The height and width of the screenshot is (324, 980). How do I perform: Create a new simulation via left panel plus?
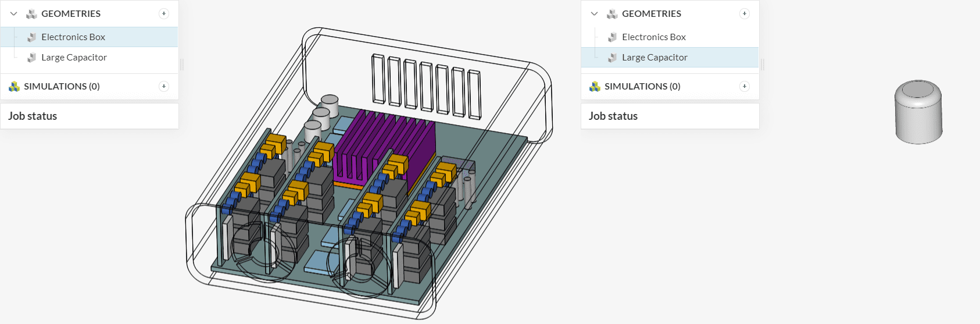point(164,86)
